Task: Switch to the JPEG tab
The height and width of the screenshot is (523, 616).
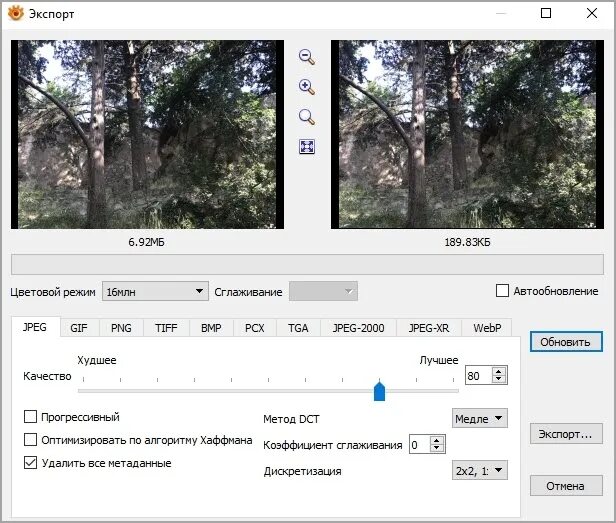Action: (35, 327)
